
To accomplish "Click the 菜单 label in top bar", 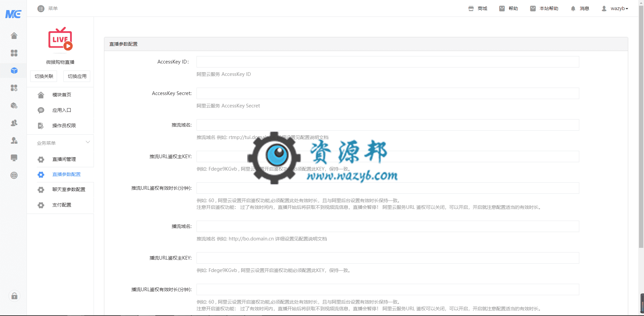I will tap(53, 8).
